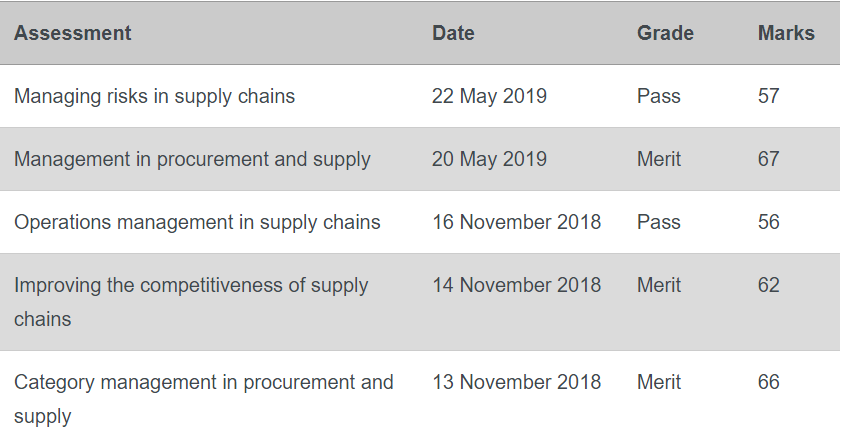
Task: Select Category management in procurement and supply
Action: [x=204, y=399]
